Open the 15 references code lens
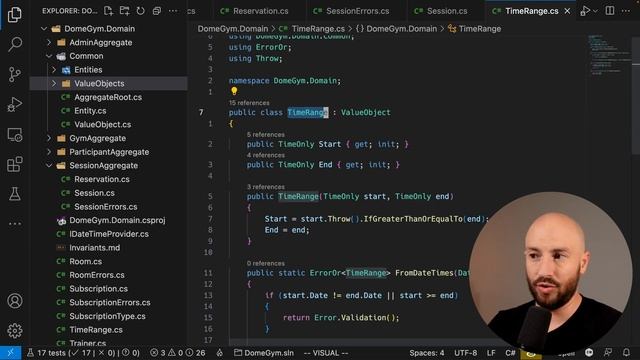Viewport: 640px width, 360px height. [249, 103]
